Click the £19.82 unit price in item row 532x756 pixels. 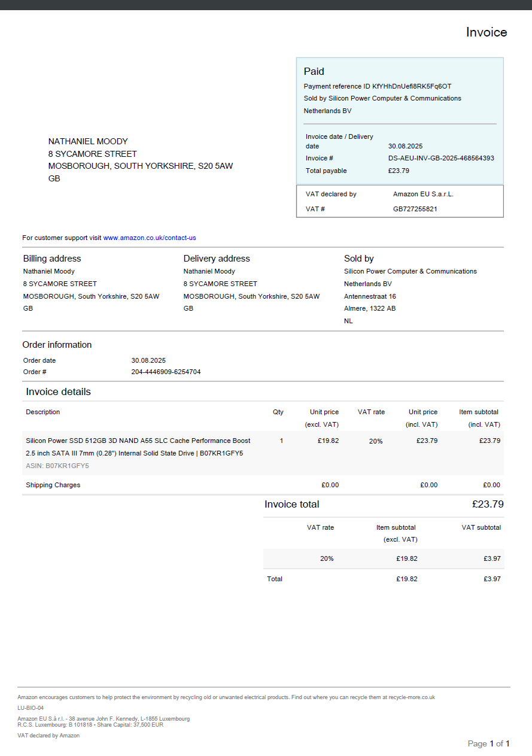(x=328, y=441)
